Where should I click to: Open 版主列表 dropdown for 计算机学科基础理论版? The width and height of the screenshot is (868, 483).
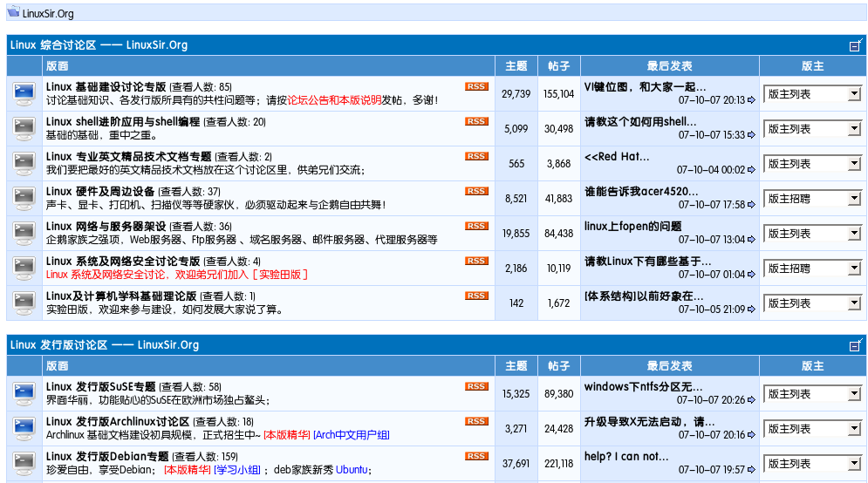813,303
